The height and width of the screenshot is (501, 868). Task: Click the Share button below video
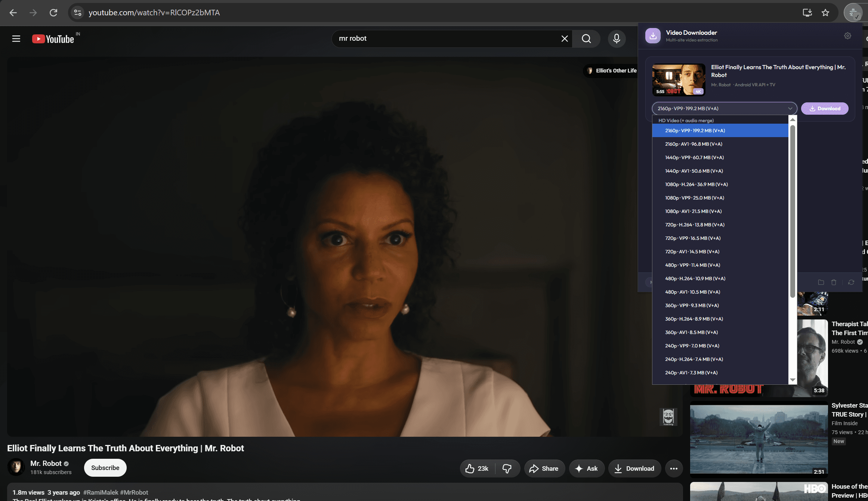[x=544, y=468]
